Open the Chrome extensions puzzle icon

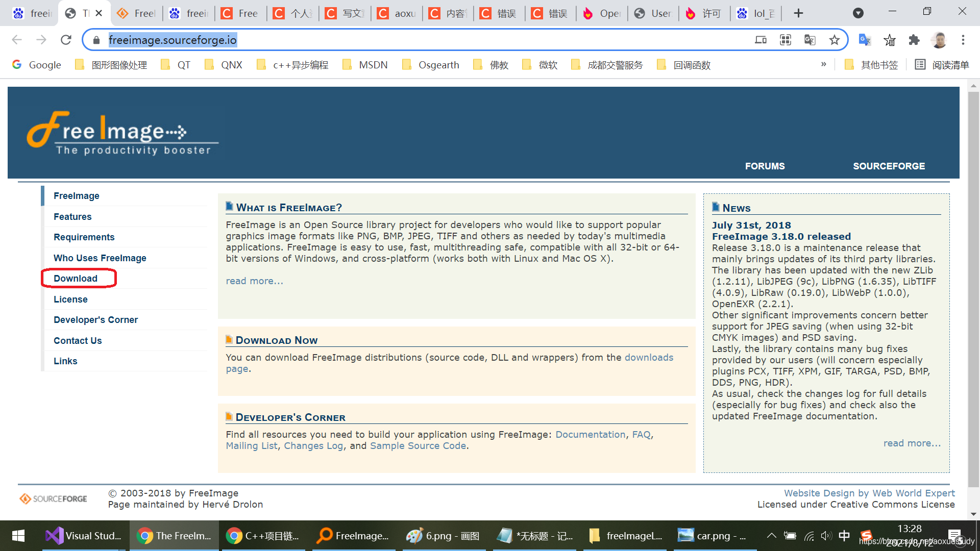pos(914,40)
